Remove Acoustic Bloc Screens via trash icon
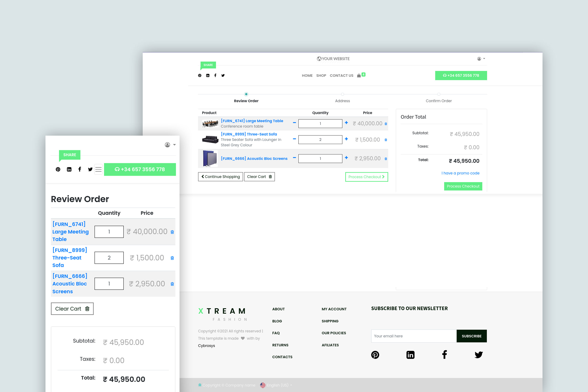The image size is (588, 392). point(386,159)
